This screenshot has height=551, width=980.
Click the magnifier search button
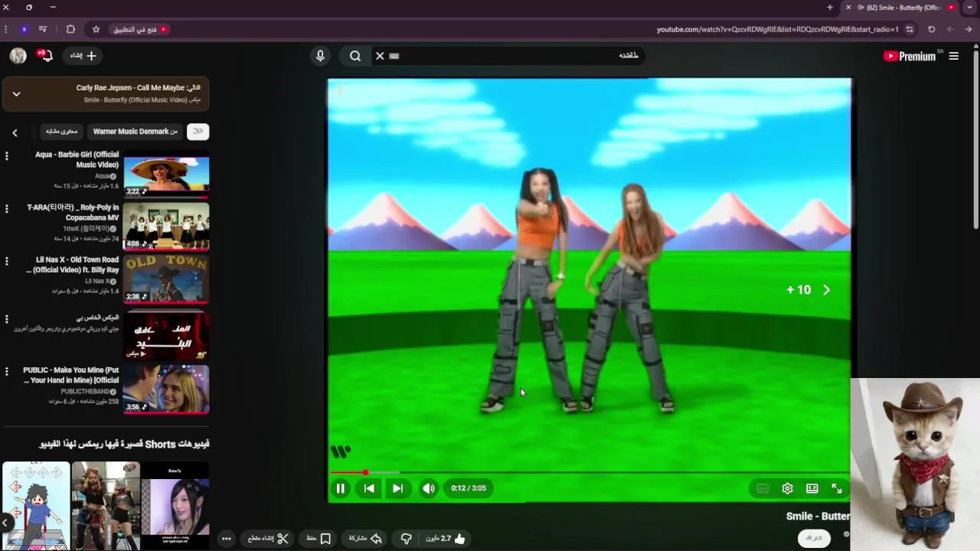tap(355, 56)
